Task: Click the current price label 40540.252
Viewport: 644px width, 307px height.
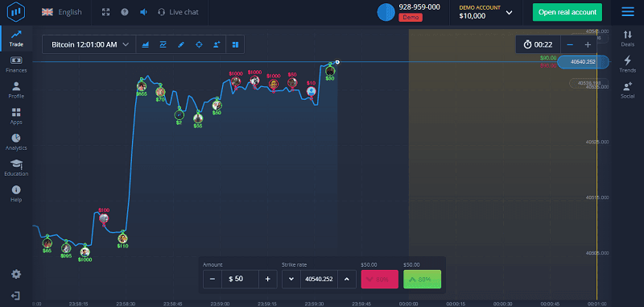Action: click(x=583, y=62)
